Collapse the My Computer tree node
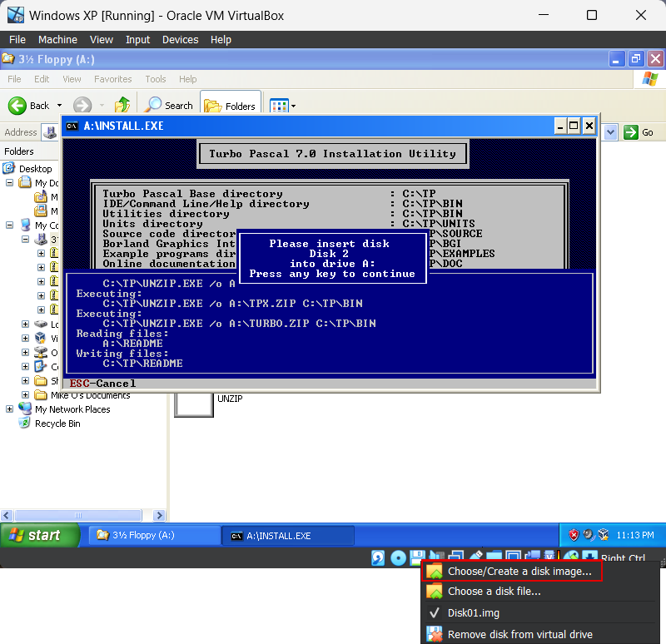This screenshot has height=644, width=666. [9, 225]
